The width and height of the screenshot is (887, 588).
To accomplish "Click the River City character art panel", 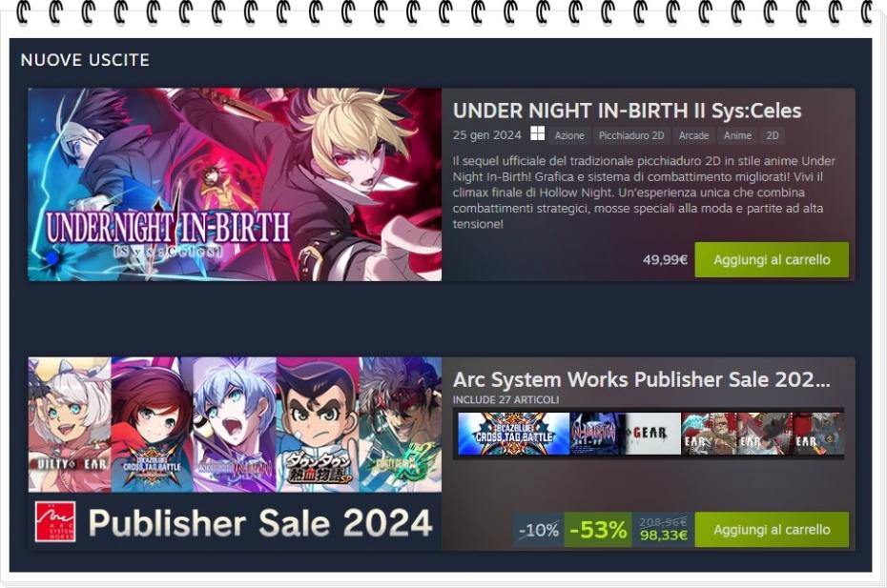I will pyautogui.click(x=318, y=424).
